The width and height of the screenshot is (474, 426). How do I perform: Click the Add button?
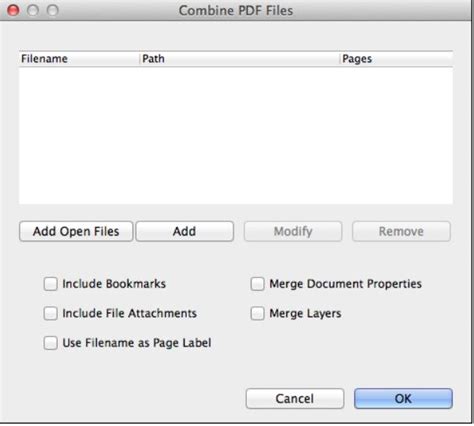point(185,231)
